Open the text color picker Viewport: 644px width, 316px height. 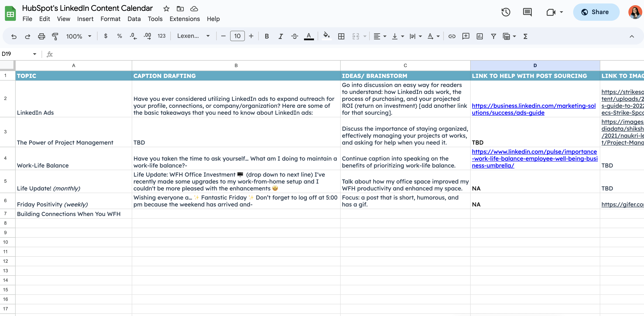(309, 37)
